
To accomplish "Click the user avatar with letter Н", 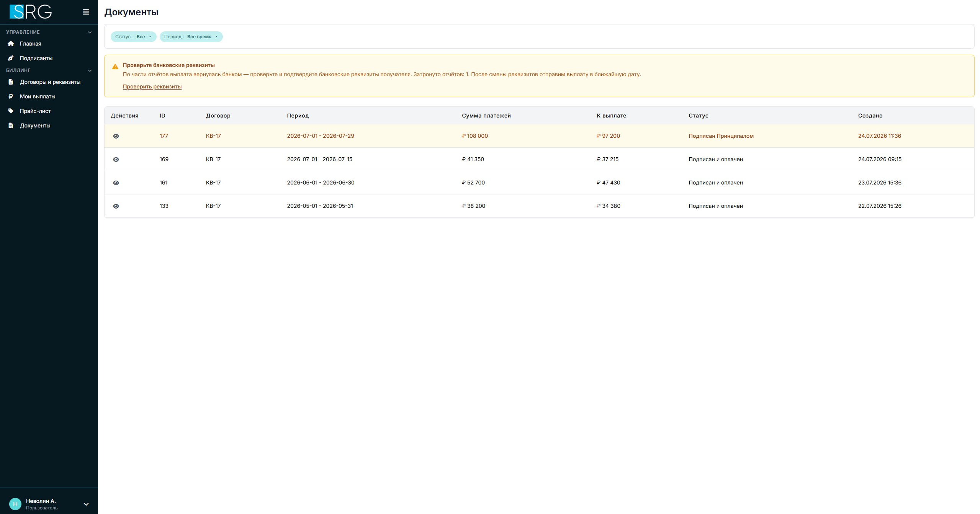I will pyautogui.click(x=15, y=504).
